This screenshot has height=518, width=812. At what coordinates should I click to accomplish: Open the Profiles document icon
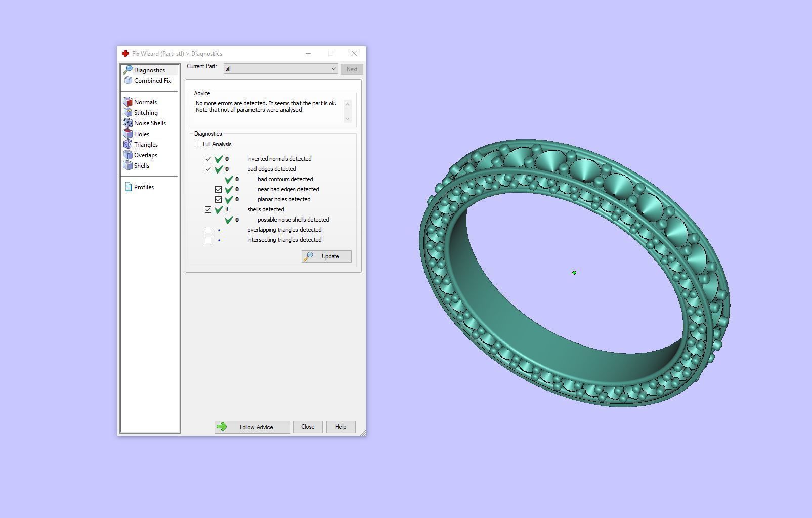click(128, 187)
